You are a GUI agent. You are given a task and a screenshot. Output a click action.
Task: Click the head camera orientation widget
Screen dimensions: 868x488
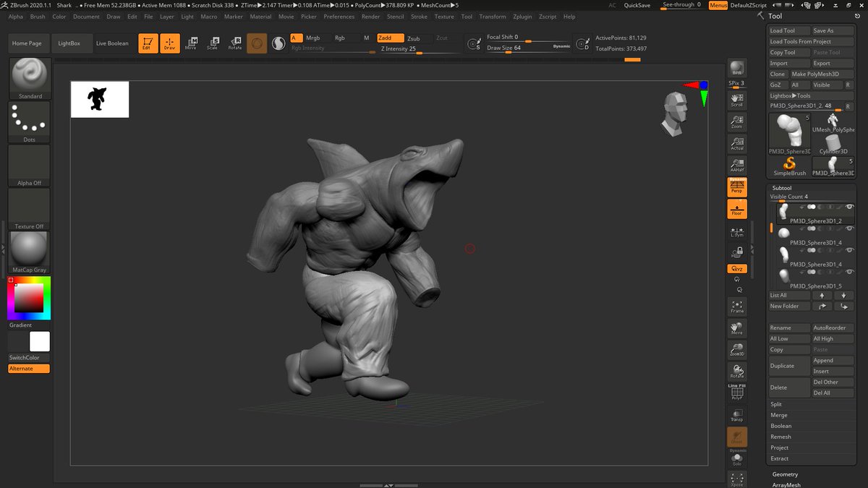673,114
